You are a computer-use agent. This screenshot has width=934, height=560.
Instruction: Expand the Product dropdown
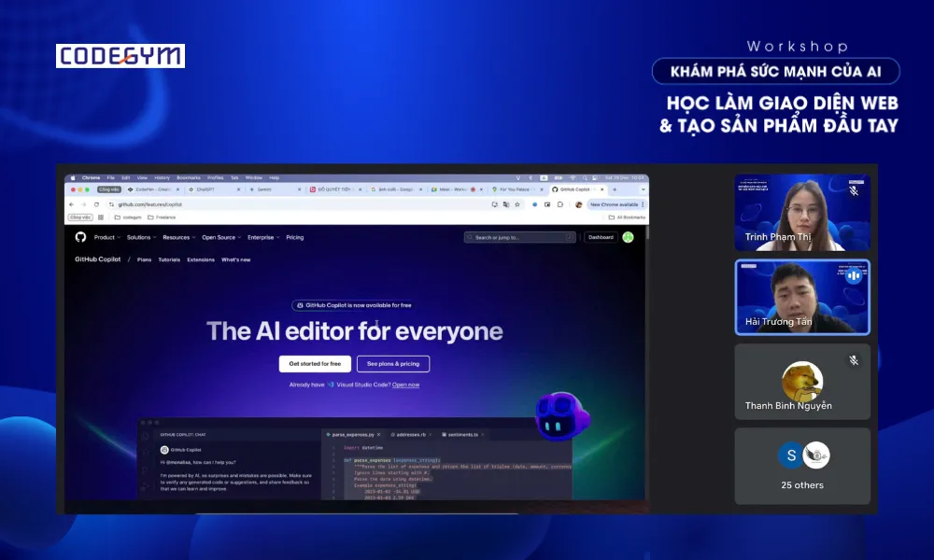pyautogui.click(x=107, y=237)
